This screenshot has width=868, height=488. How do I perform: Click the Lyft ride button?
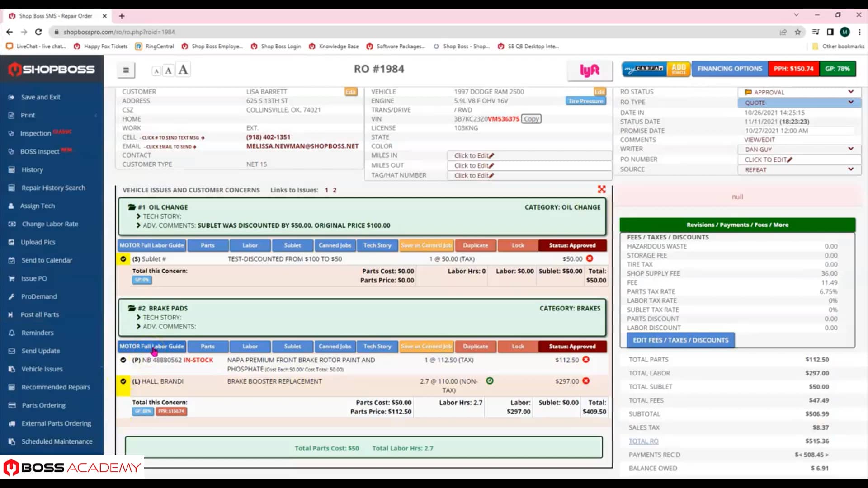590,70
